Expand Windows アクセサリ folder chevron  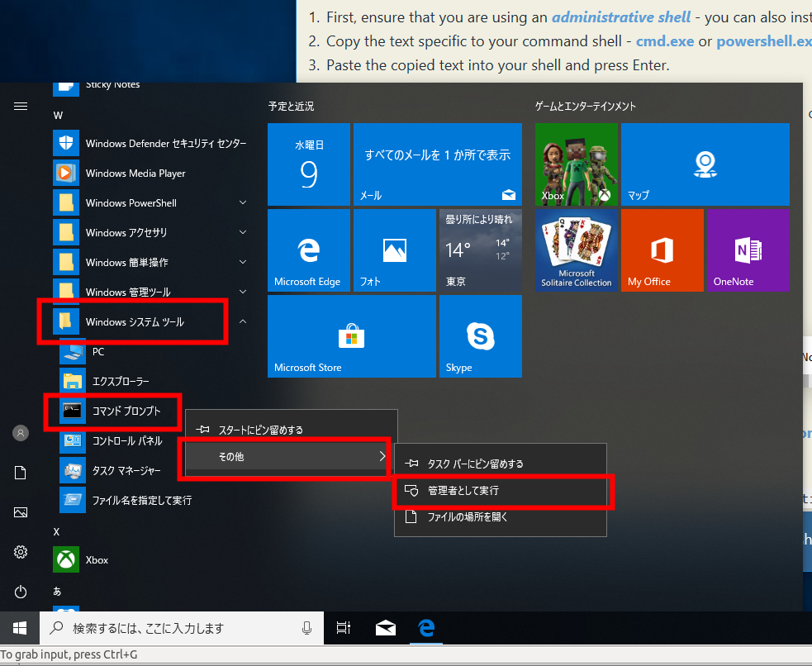point(243,232)
